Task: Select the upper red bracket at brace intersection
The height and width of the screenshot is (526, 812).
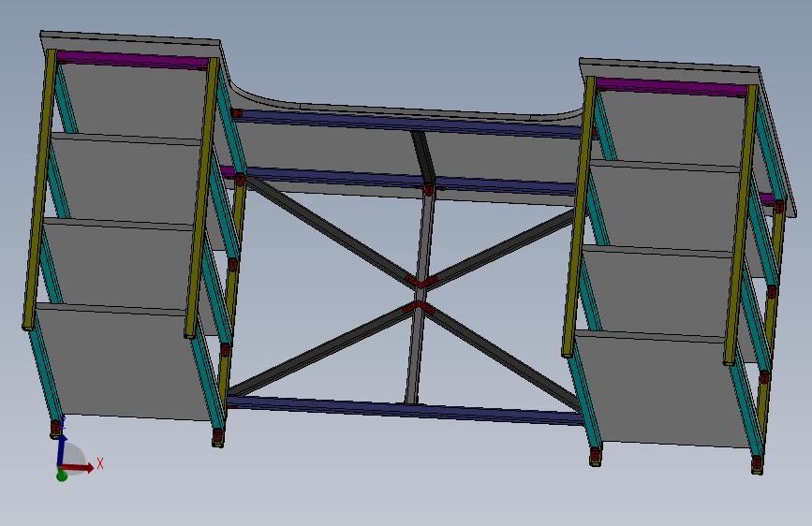Action: point(421,282)
